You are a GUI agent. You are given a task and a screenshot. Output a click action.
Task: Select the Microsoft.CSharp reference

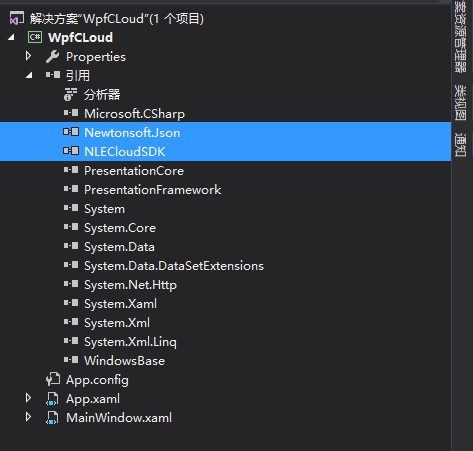(134, 114)
